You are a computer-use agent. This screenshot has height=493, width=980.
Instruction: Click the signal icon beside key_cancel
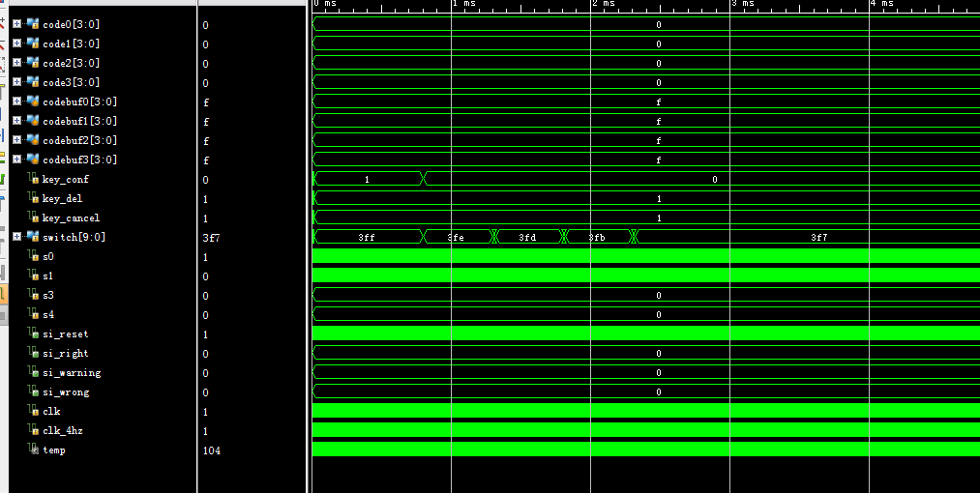click(x=33, y=217)
